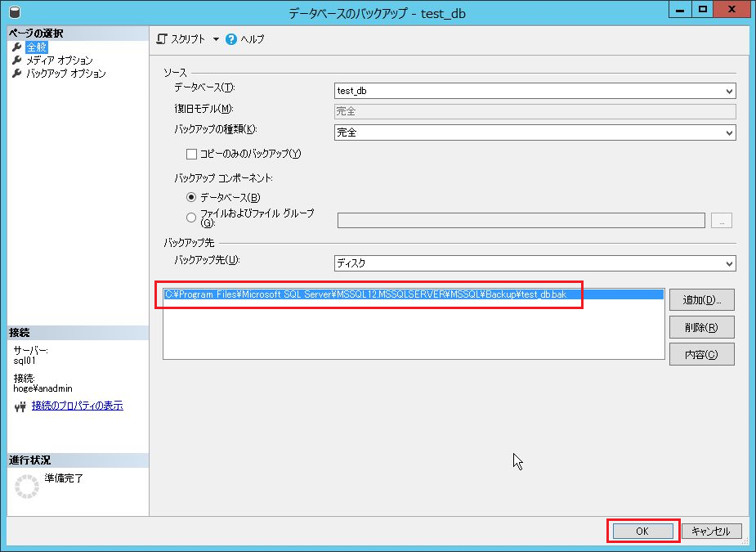
Task: Click the 追加 button
Action: click(701, 300)
